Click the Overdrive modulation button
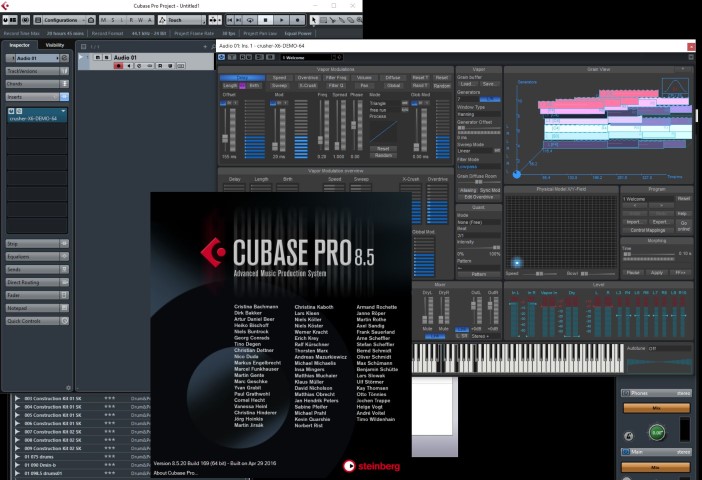This screenshot has width=702, height=480. pyautogui.click(x=308, y=77)
